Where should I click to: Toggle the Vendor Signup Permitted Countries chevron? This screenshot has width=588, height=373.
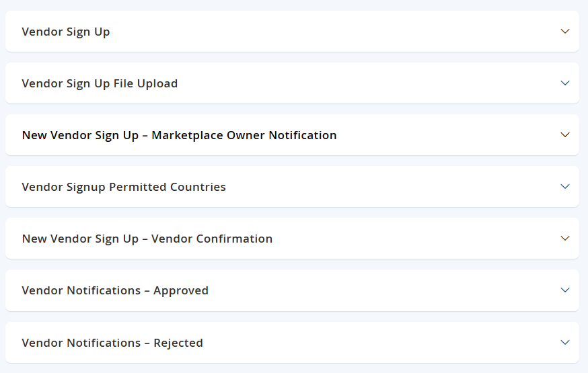tap(564, 187)
